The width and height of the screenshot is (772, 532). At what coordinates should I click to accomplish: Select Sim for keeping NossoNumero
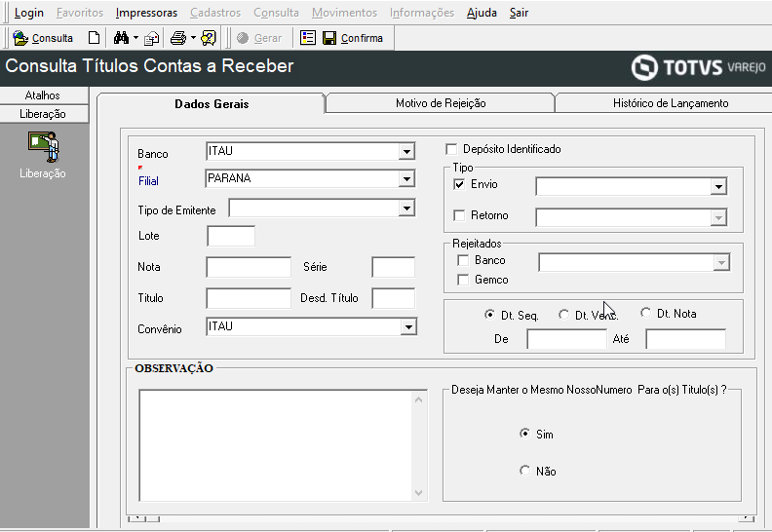point(524,434)
